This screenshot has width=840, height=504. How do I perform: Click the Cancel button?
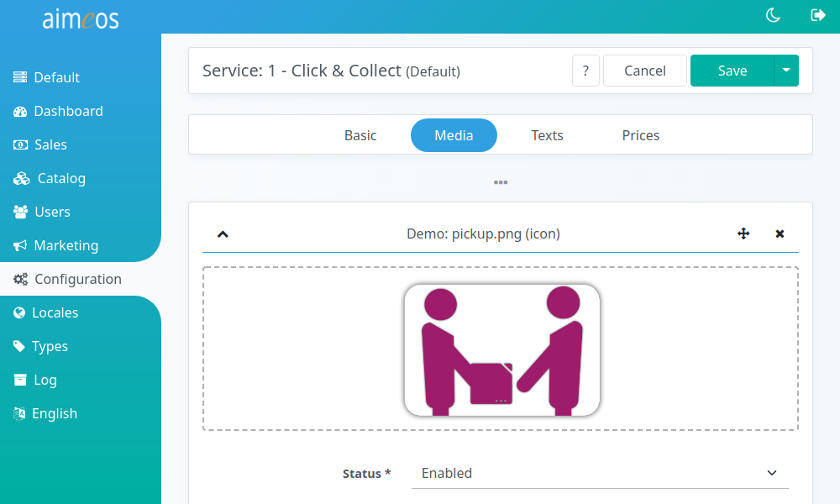click(x=645, y=71)
